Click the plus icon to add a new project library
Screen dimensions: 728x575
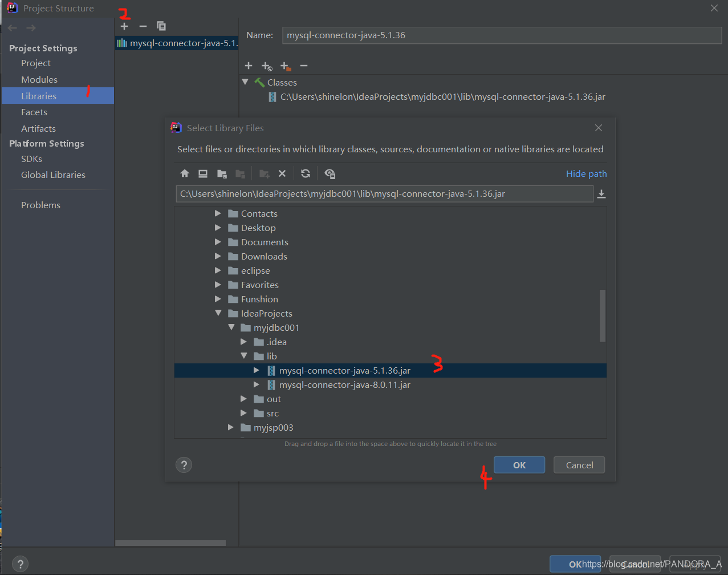point(124,26)
